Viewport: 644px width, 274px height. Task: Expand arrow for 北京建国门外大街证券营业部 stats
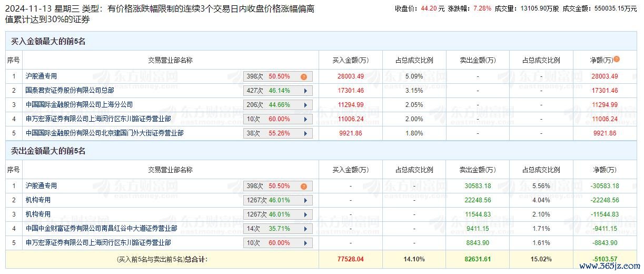point(305,134)
